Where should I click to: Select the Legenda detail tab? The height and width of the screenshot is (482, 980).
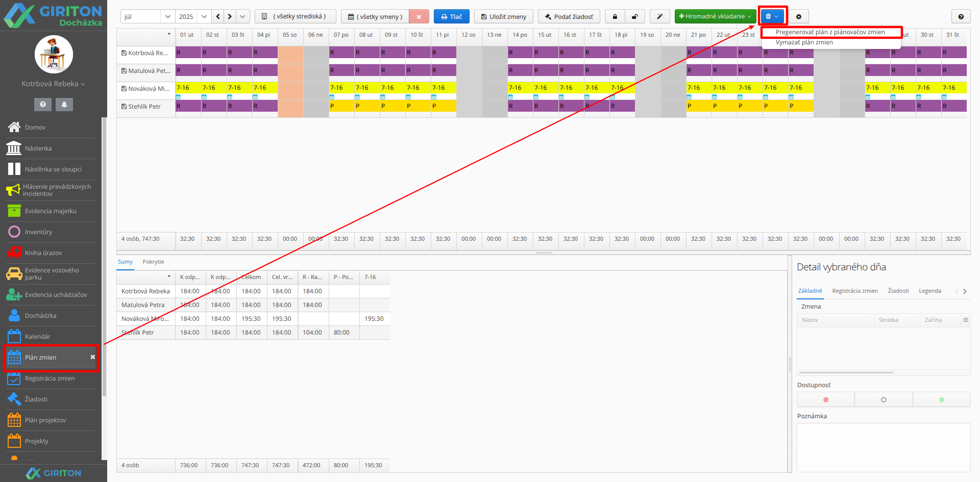pos(930,291)
